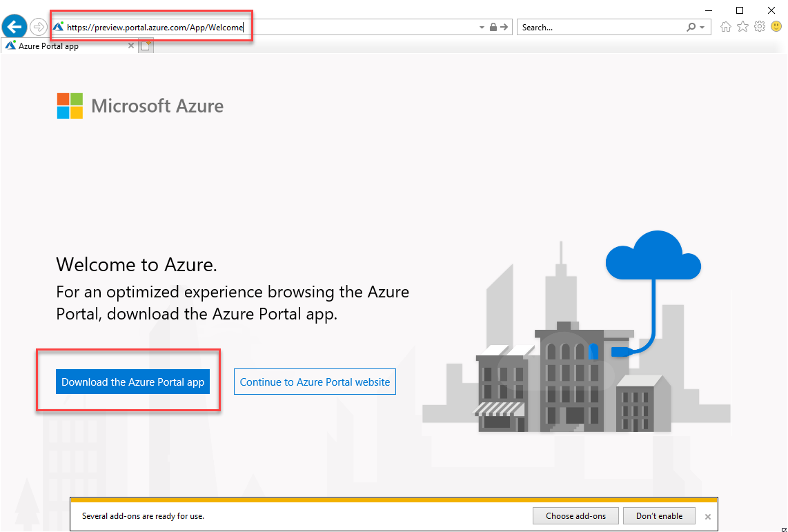Click the browser Back arrow button
Viewport: 788px width, 532px height.
coord(14,27)
